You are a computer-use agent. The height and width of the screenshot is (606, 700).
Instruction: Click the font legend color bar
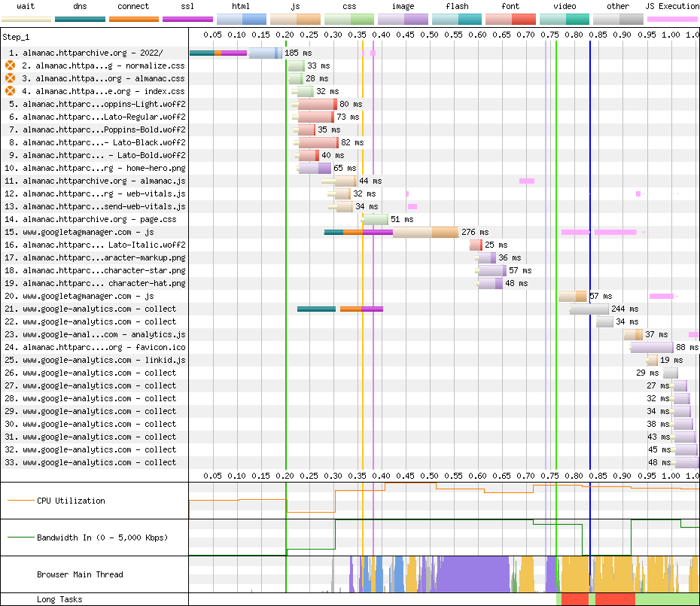pyautogui.click(x=510, y=18)
